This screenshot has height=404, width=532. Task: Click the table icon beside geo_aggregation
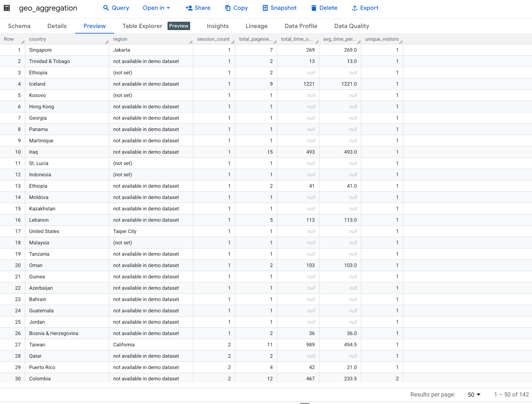point(7,8)
